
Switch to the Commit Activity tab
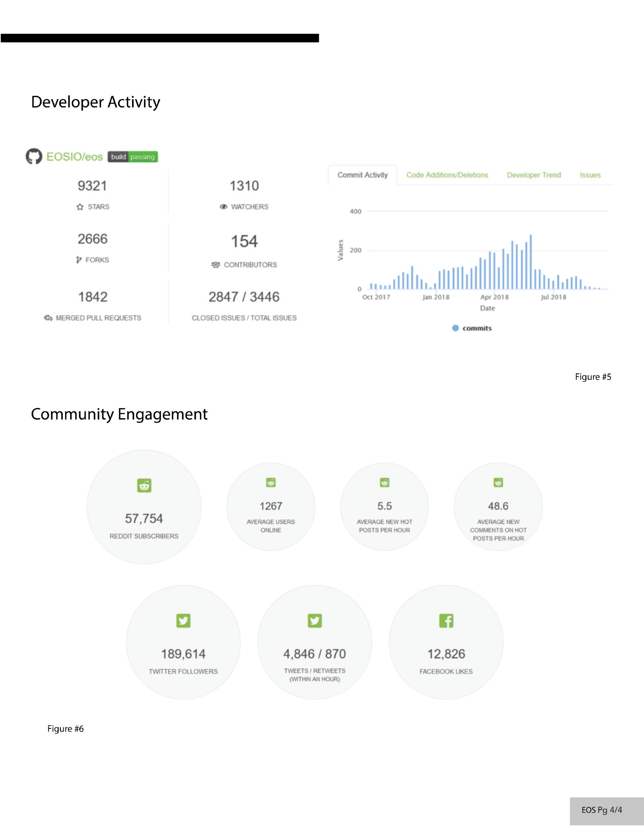point(363,175)
